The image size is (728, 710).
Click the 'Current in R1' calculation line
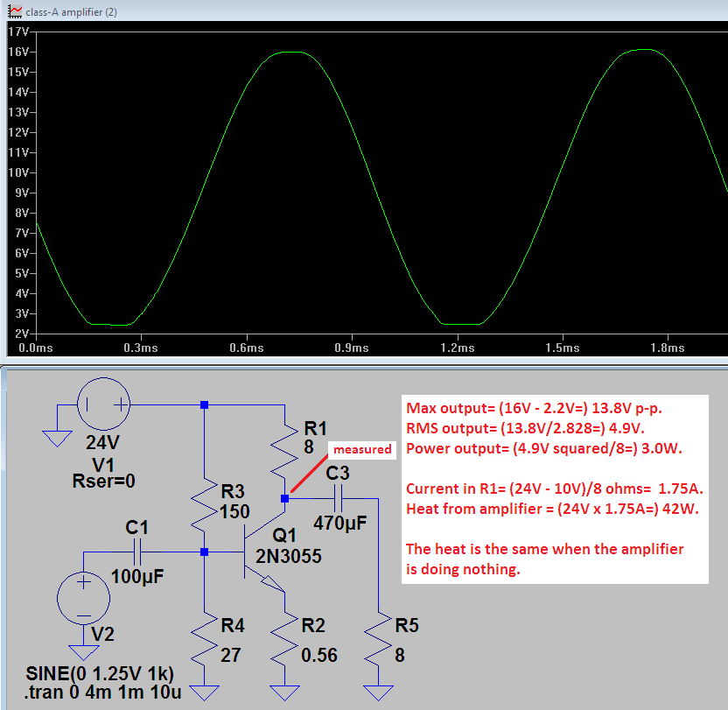click(x=555, y=489)
